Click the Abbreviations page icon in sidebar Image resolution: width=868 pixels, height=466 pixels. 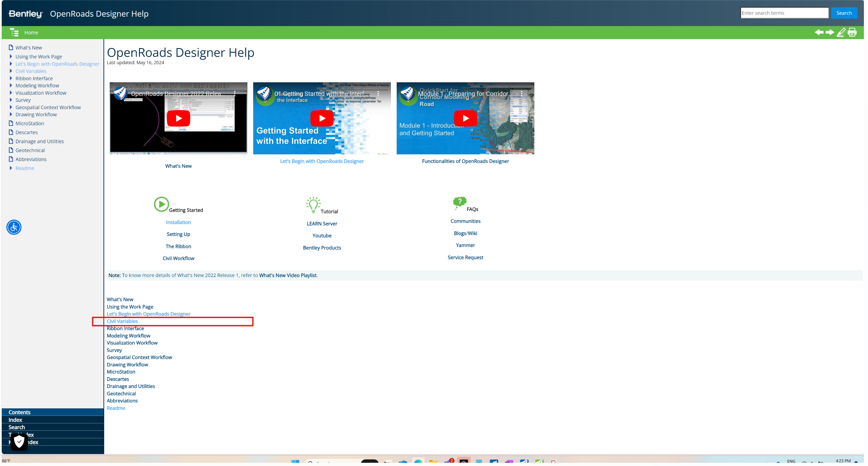click(11, 159)
